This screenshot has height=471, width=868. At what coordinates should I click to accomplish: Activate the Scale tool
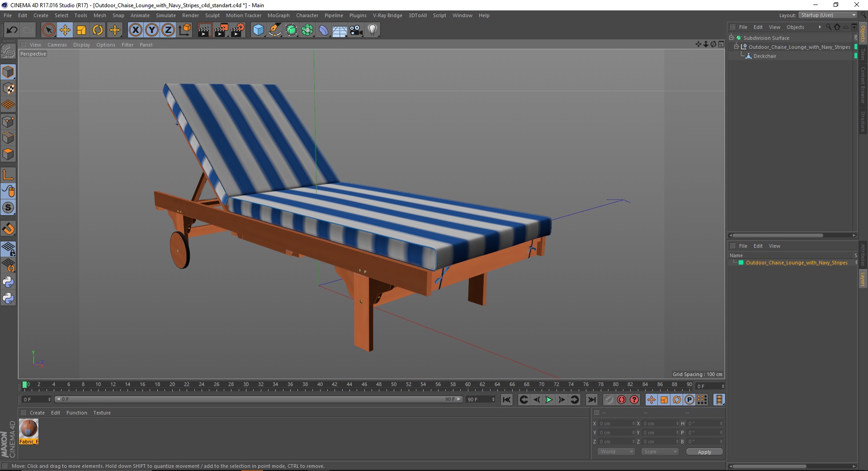[x=81, y=30]
